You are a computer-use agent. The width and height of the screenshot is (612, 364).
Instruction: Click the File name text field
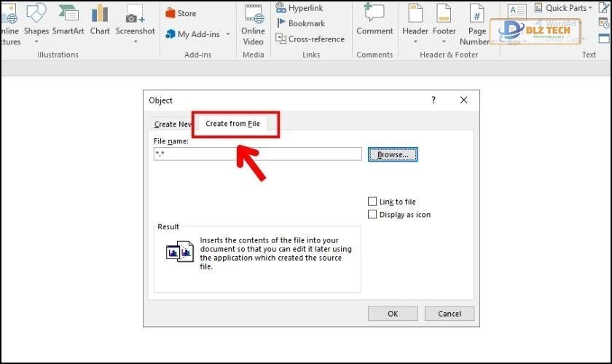point(257,154)
